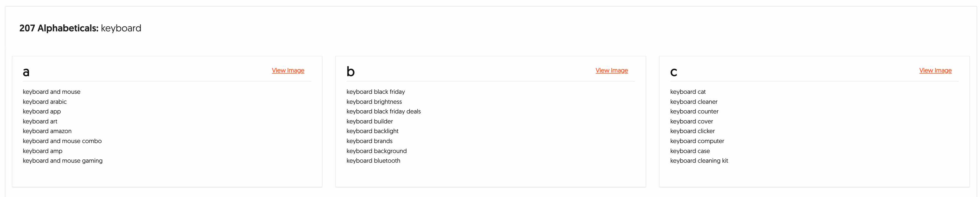Select the 'keyboard cleaning kit' suggestion

(699, 161)
